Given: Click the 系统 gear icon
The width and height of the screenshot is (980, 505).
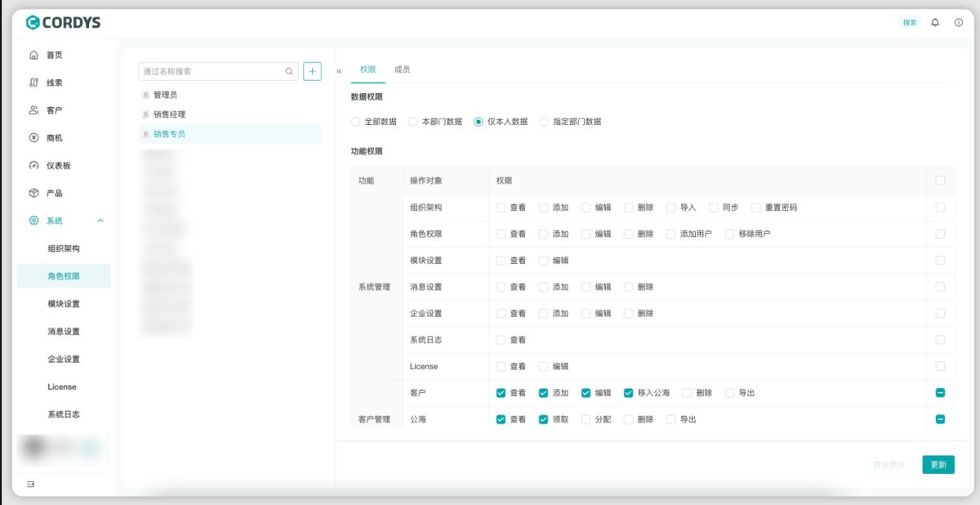Looking at the screenshot, I should coord(33,221).
